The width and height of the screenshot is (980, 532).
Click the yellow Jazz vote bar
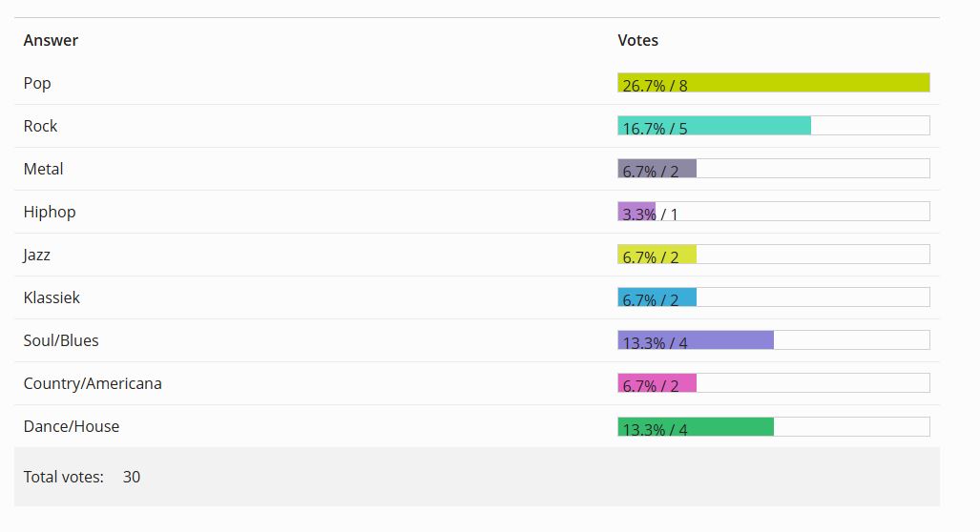[x=657, y=255]
